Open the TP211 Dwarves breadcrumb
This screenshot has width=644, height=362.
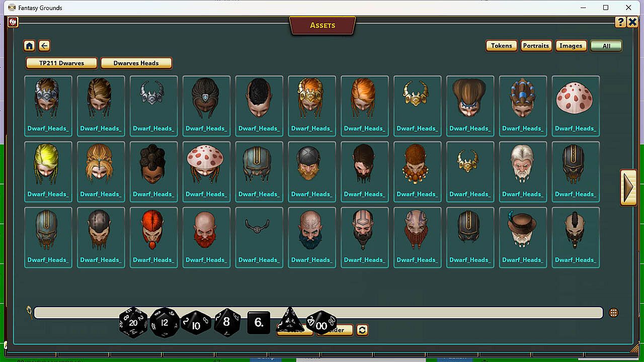[61, 63]
